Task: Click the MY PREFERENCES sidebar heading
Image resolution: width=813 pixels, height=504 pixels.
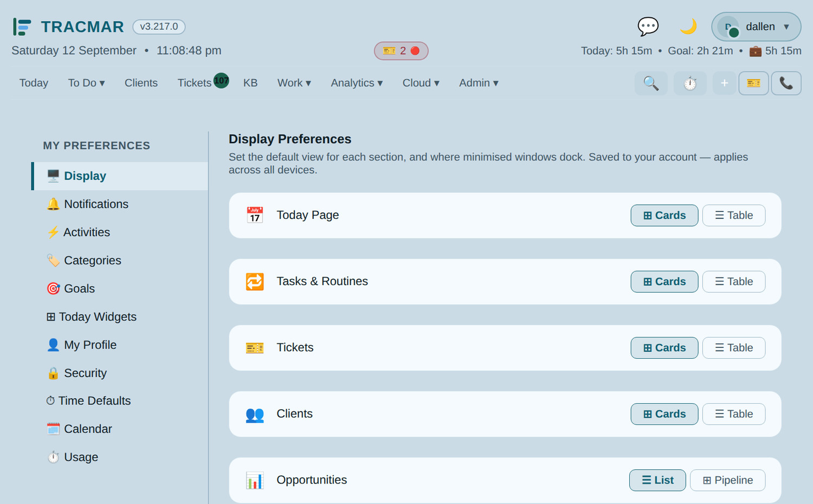Action: pos(96,146)
